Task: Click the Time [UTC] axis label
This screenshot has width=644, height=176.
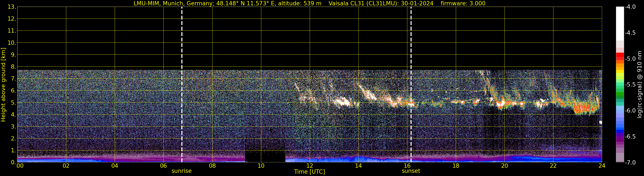Action: pyautogui.click(x=310, y=172)
